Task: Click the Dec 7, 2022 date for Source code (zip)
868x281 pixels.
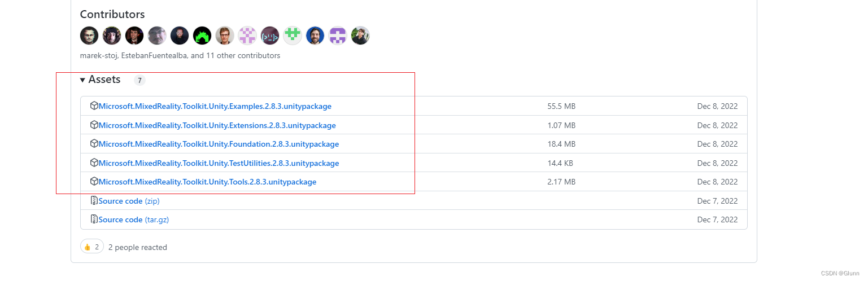Action: (x=717, y=201)
